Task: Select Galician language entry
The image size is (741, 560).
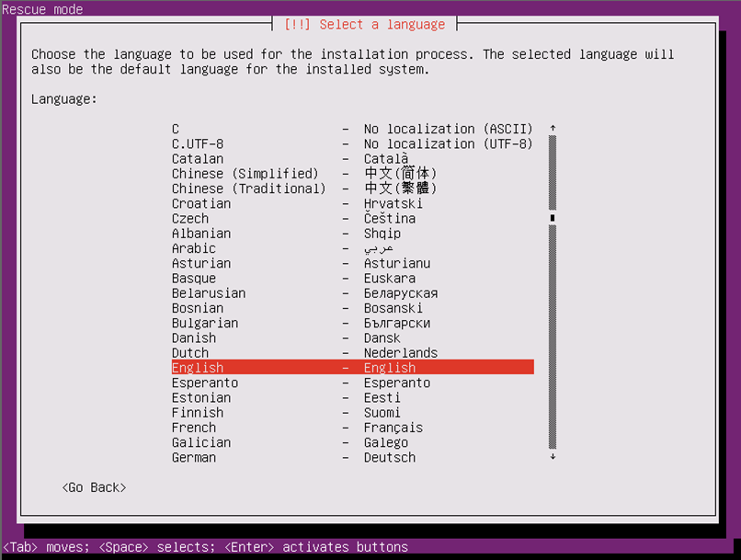Action: [352, 442]
